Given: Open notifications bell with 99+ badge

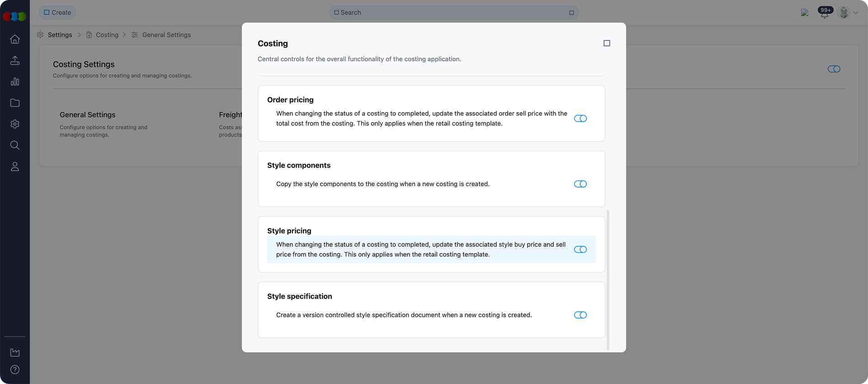Looking at the screenshot, I should coord(825,13).
